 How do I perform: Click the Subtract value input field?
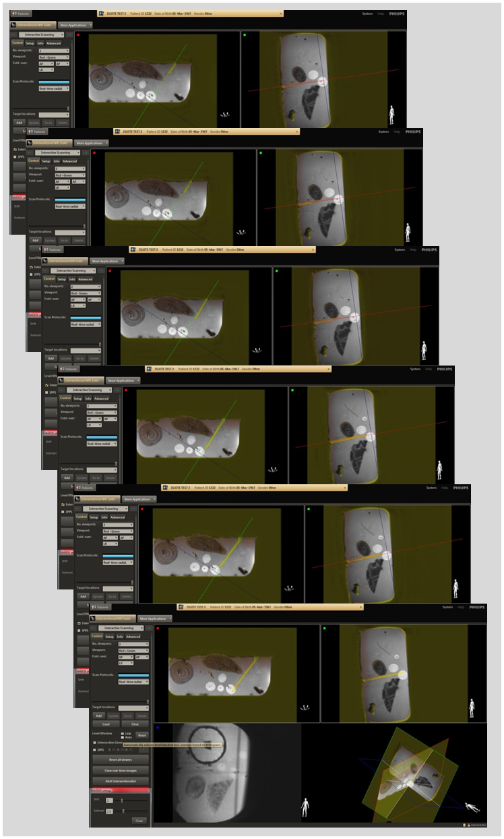pyautogui.click(x=109, y=811)
